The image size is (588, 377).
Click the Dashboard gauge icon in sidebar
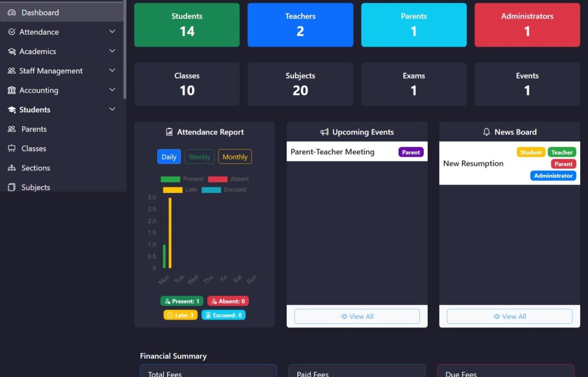point(12,13)
